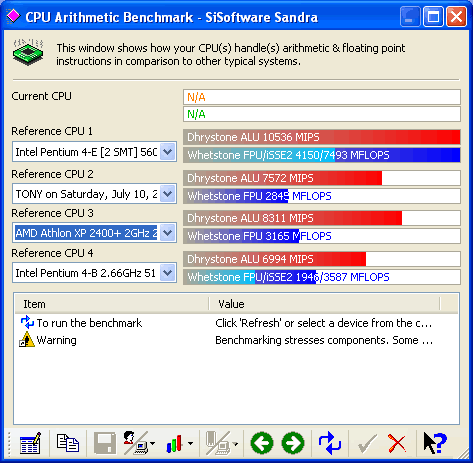Click the colored bar chart icon
This screenshot has height=463, width=473.
tap(174, 443)
